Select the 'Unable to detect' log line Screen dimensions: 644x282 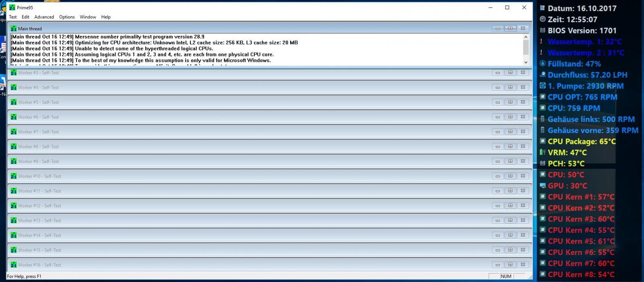point(112,49)
